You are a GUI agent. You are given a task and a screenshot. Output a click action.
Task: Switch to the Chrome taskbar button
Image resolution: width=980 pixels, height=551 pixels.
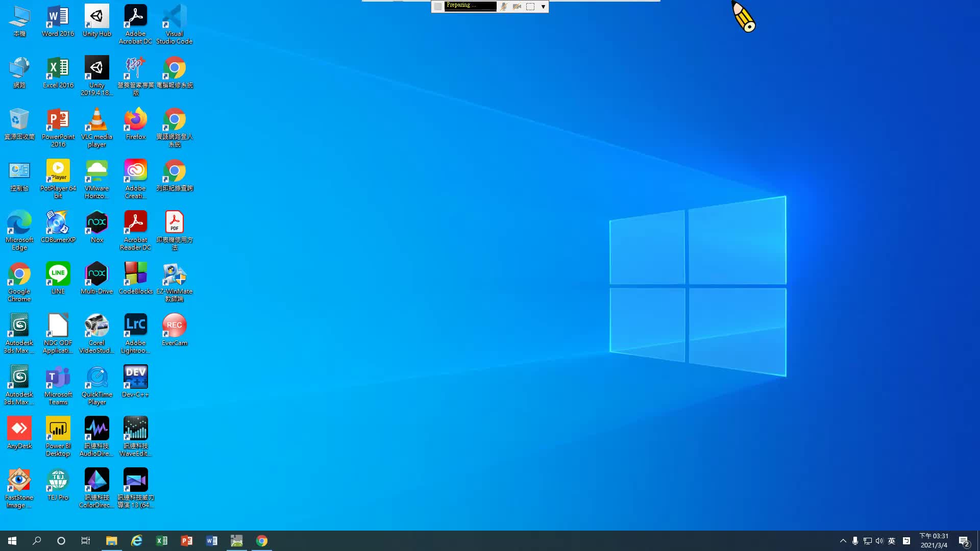[x=261, y=541]
